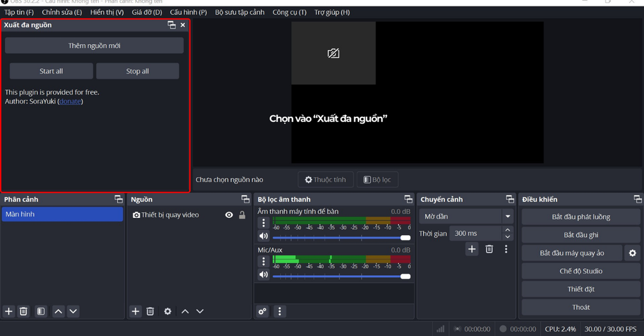Screen dimensions: 644x336
Task: Open the donate link
Action: tap(70, 101)
